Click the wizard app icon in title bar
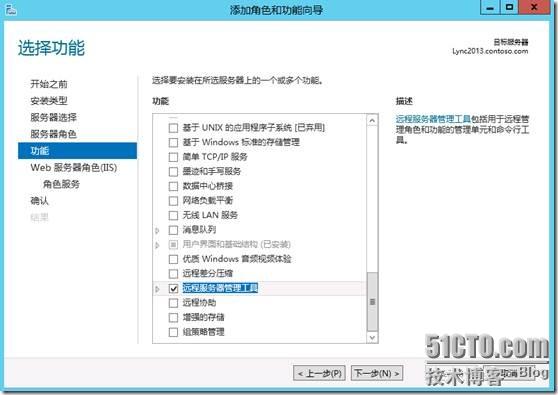Screen dimensions: 558x395 click(x=11, y=9)
